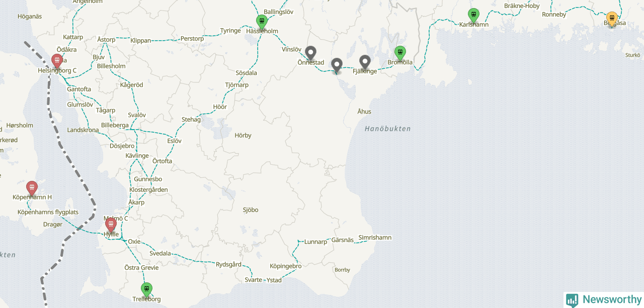644x308 pixels.
Task: Click the Perstorp map label
Action: (192, 39)
